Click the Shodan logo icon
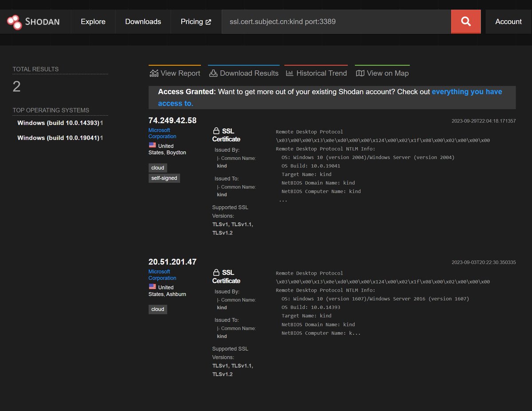 coord(14,22)
